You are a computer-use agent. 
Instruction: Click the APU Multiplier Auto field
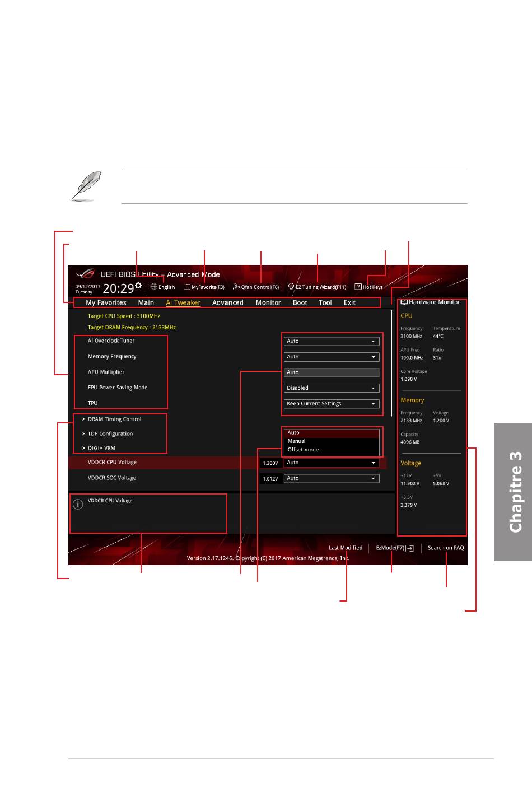pos(332,372)
